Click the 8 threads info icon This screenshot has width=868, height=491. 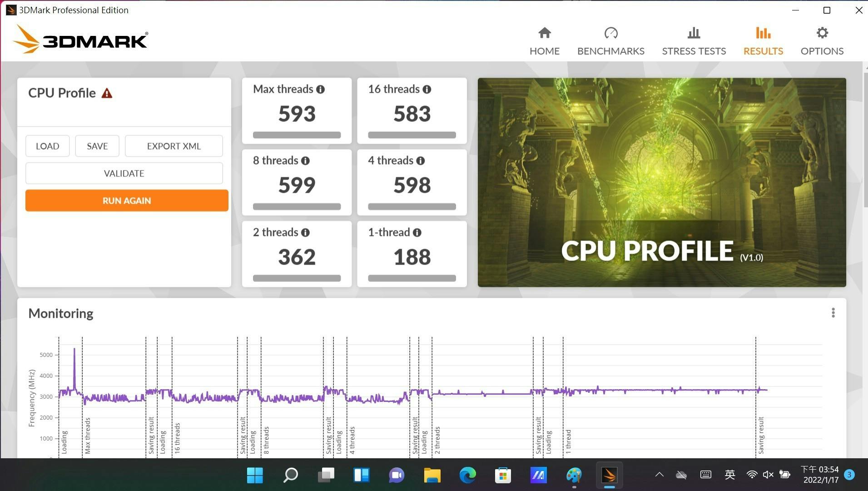pos(306,161)
